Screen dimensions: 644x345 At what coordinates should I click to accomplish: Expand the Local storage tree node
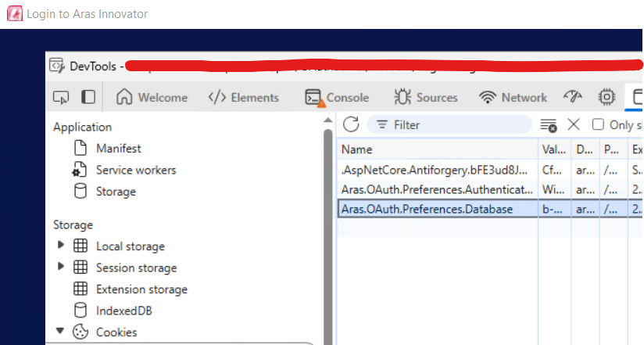point(61,246)
